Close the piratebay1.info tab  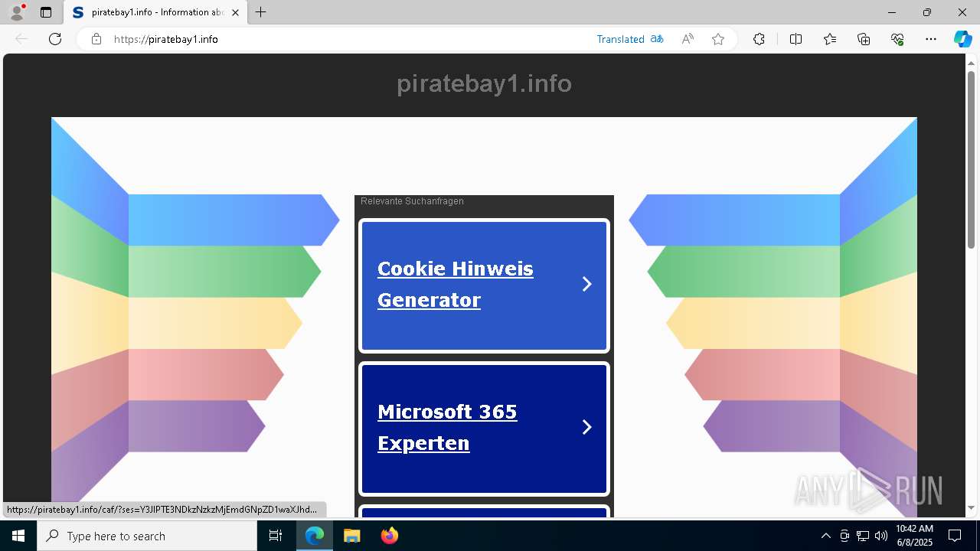(x=236, y=12)
